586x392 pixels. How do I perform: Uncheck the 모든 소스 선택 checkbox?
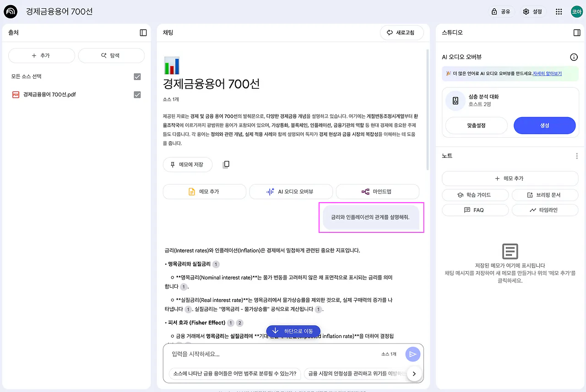(x=137, y=76)
